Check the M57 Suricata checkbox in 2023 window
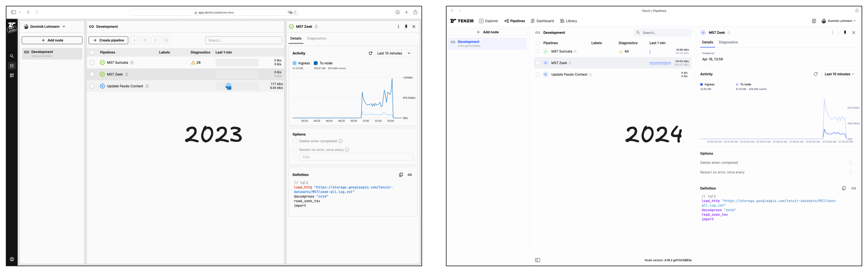 92,63
